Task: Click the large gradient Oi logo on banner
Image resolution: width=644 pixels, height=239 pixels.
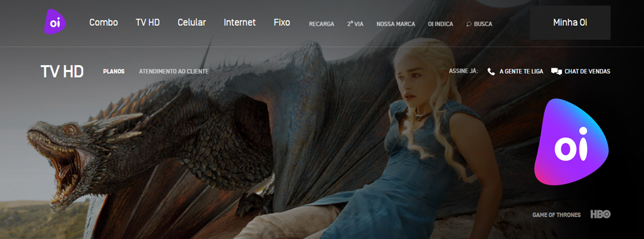Action: click(571, 142)
